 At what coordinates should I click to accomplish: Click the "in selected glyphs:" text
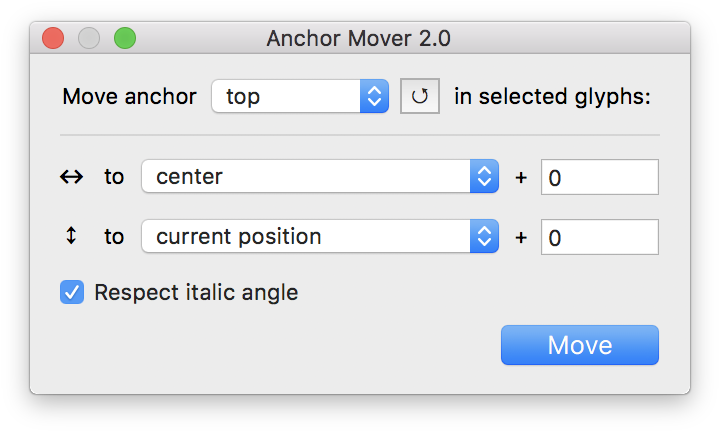pyautogui.click(x=552, y=97)
